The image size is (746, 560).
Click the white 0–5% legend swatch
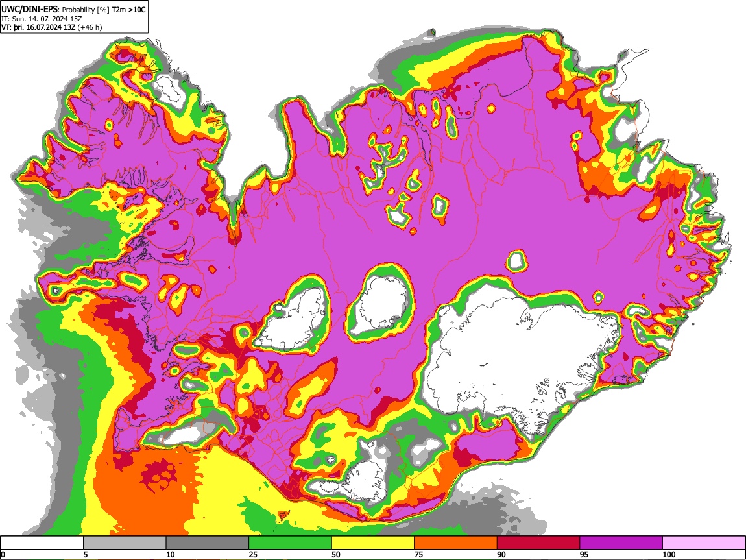(42, 543)
